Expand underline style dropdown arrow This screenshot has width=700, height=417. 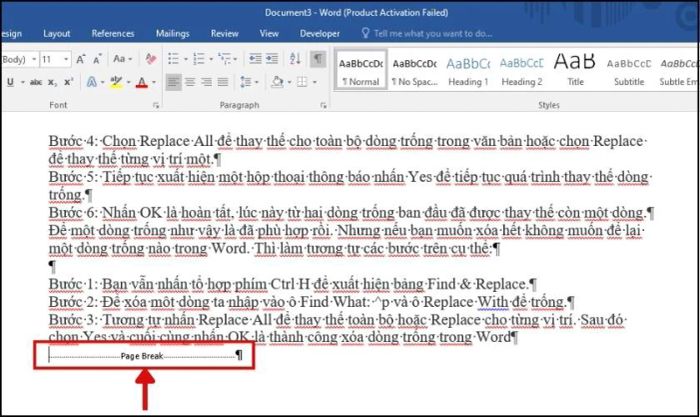(22, 83)
